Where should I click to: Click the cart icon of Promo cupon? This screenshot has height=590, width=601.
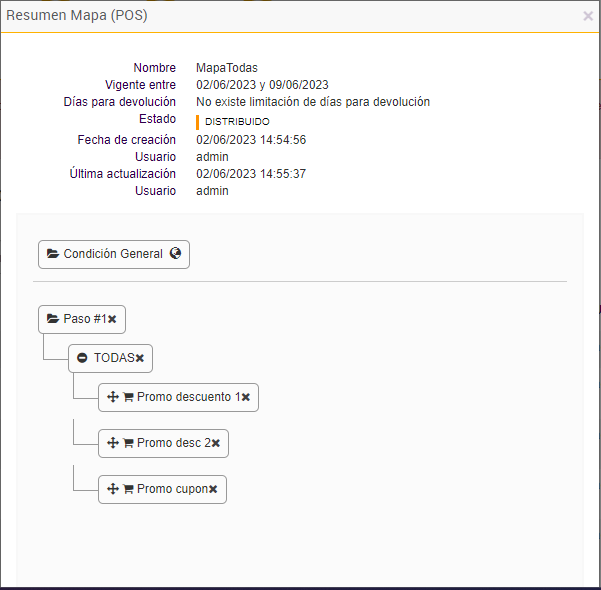[128, 489]
